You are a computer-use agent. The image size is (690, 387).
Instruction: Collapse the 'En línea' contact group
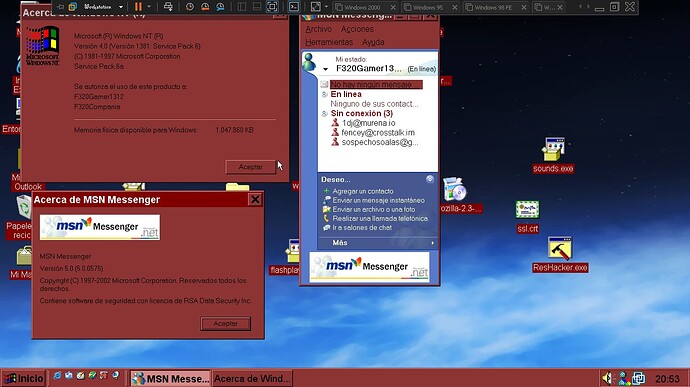(324, 94)
